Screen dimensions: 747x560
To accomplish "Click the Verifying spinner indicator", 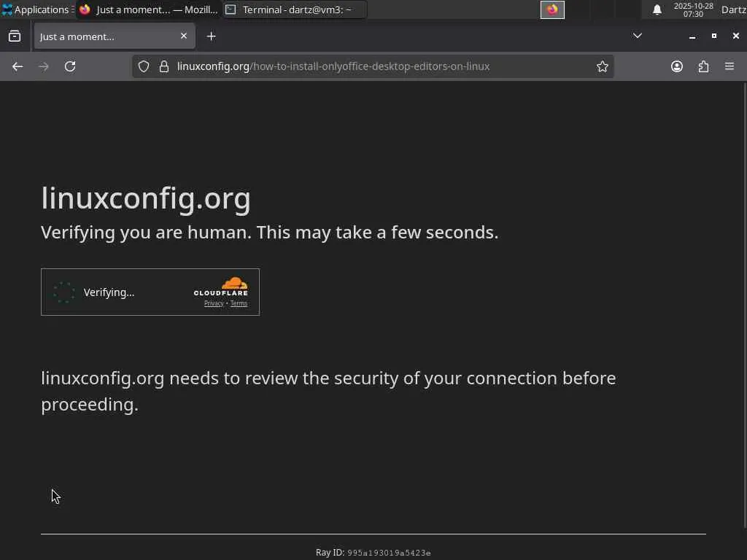I will pyautogui.click(x=64, y=292).
